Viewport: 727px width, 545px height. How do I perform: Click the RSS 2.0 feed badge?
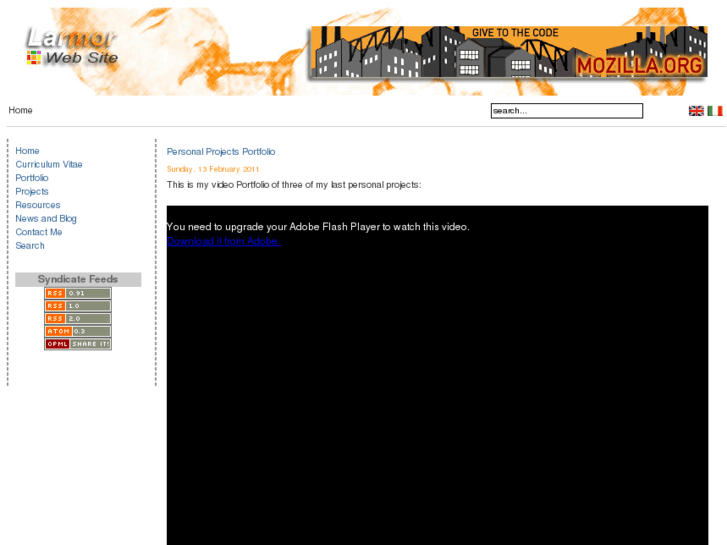78,319
